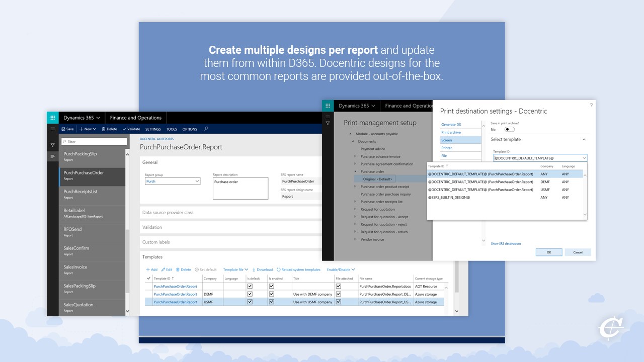Open Dynamics 365 dropdown in Print management window

[x=357, y=106]
